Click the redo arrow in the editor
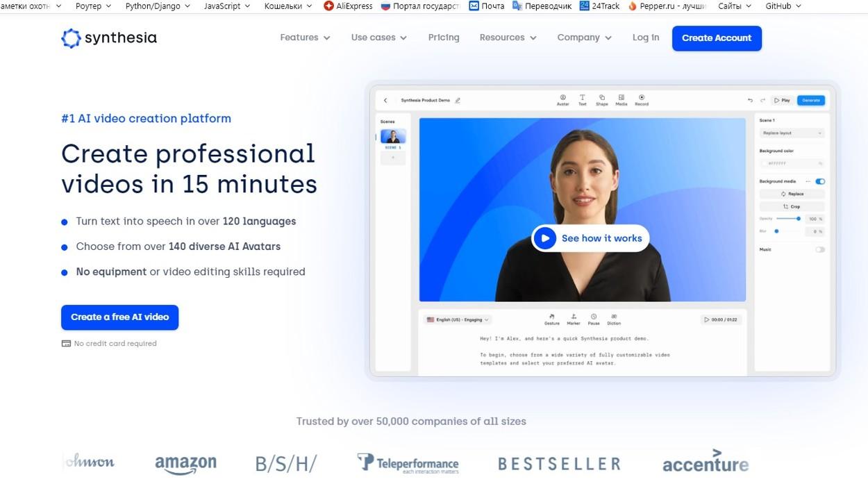Image resolution: width=868 pixels, height=500 pixels. pos(762,101)
